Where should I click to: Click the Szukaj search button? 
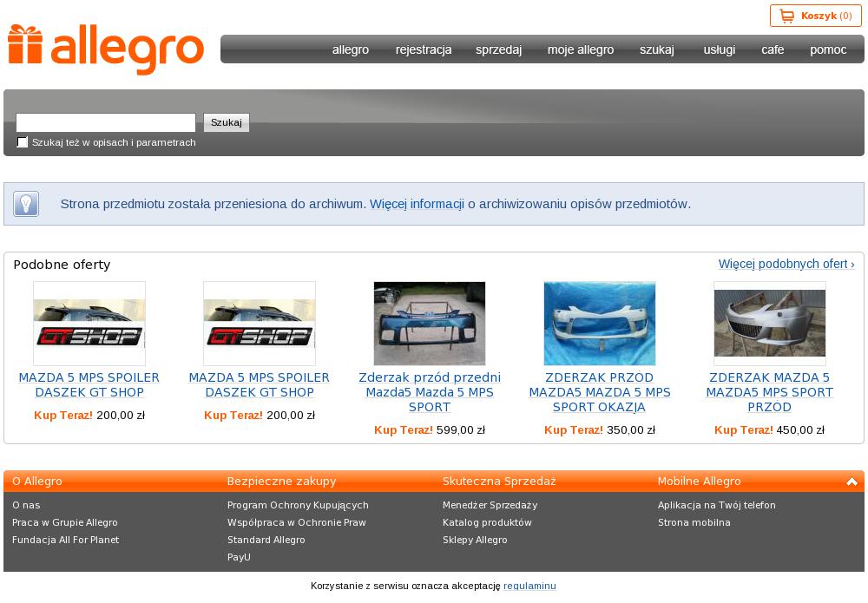point(227,122)
